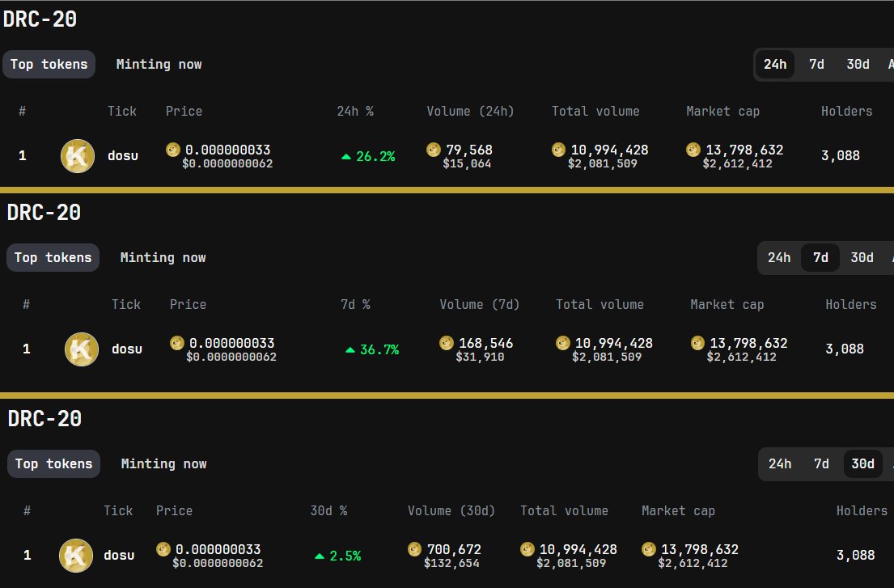Click the dosu token logo in the 36.7% row
Screen dimensions: 894x588
click(x=82, y=349)
